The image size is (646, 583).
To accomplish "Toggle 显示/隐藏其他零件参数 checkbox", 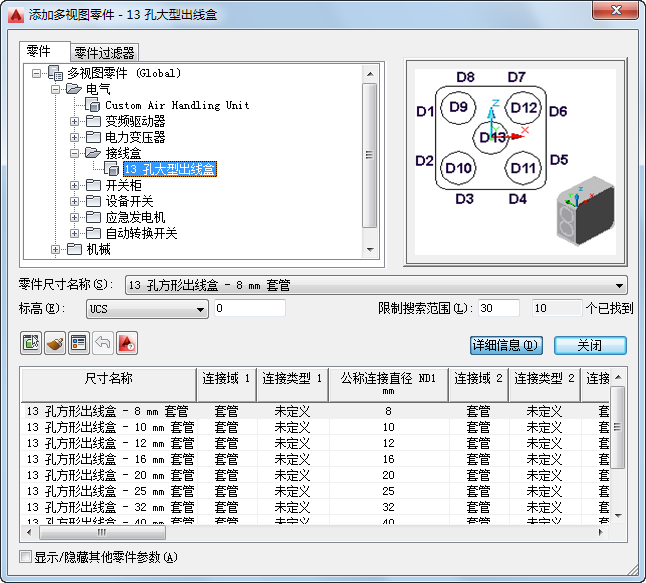I will (x=26, y=557).
